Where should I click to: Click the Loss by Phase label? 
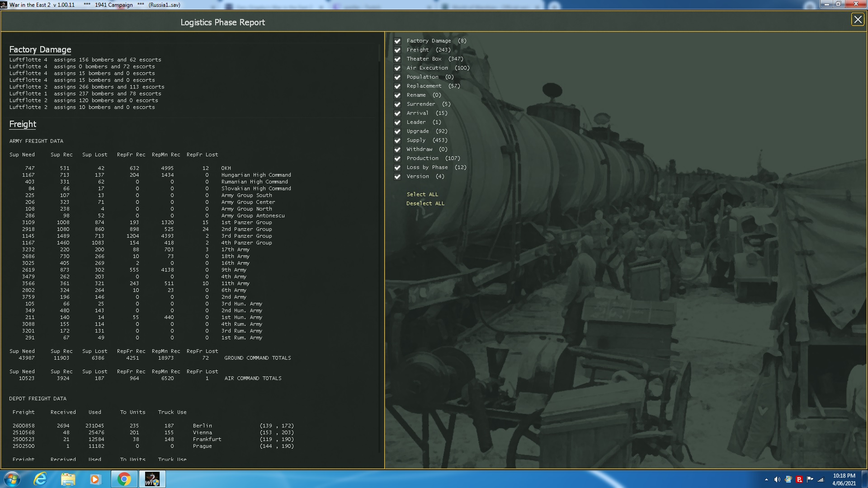pos(427,167)
